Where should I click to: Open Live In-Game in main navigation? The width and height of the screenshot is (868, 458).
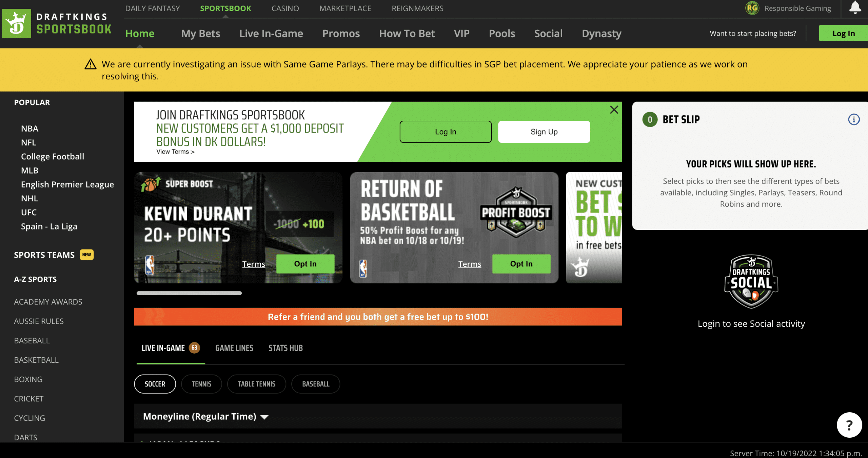coord(271,33)
